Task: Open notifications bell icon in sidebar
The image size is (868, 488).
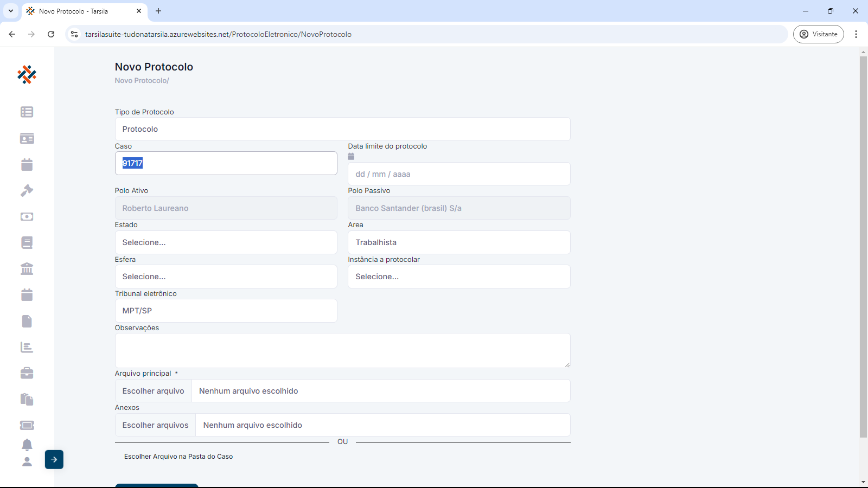Action: coord(27,445)
